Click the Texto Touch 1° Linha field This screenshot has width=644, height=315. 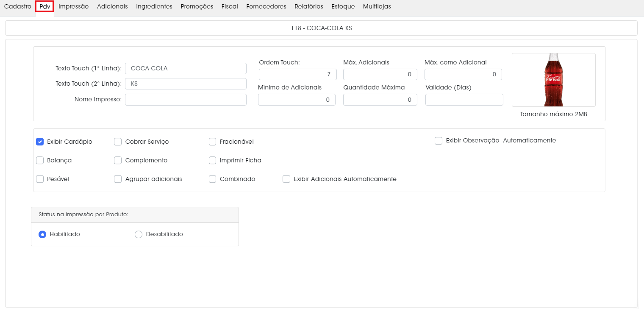click(186, 68)
